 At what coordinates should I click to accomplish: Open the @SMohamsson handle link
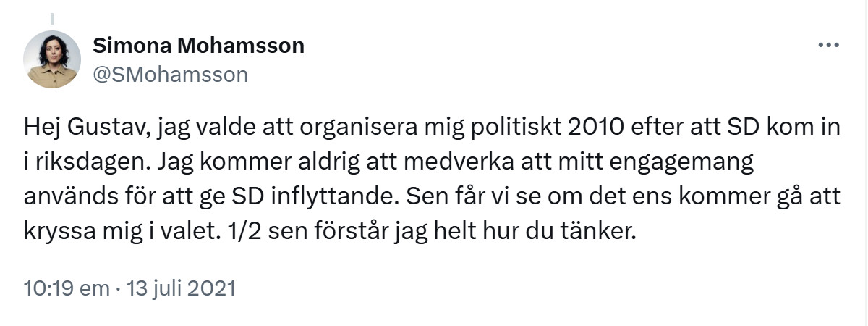[x=171, y=74]
